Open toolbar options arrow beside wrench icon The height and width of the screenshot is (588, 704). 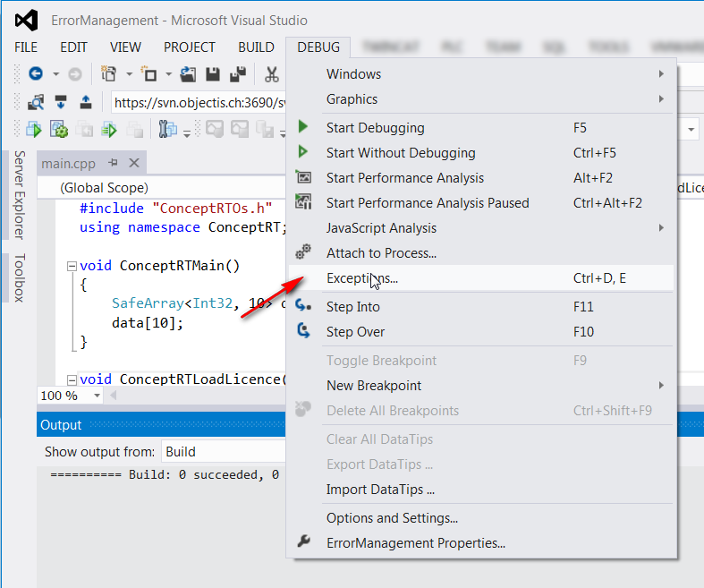coord(187,133)
